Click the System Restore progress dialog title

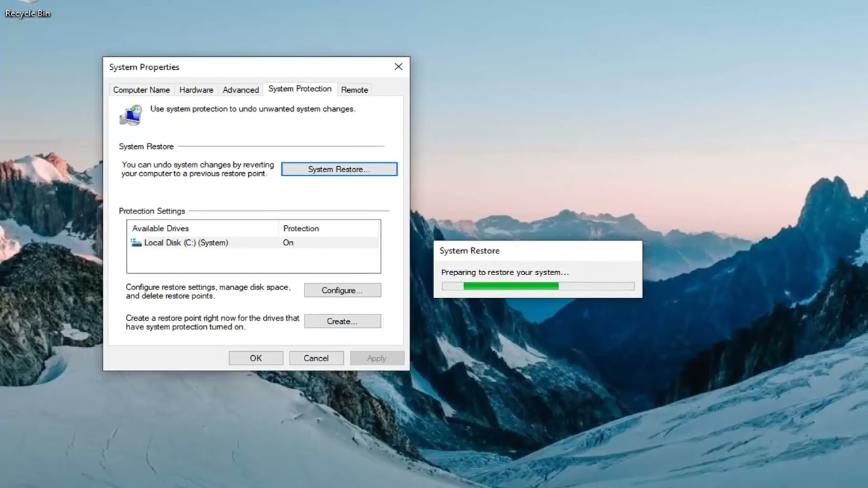[x=469, y=251]
